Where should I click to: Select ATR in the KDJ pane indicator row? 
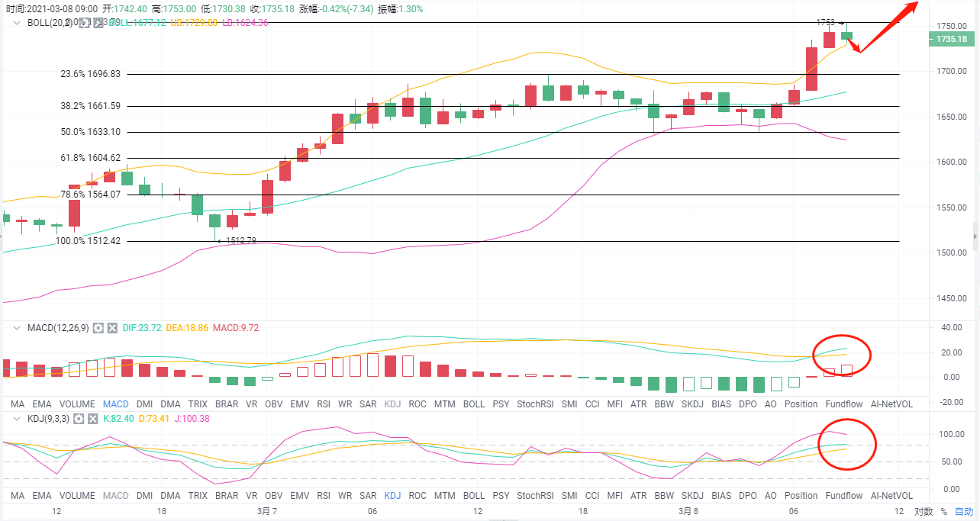pos(640,496)
